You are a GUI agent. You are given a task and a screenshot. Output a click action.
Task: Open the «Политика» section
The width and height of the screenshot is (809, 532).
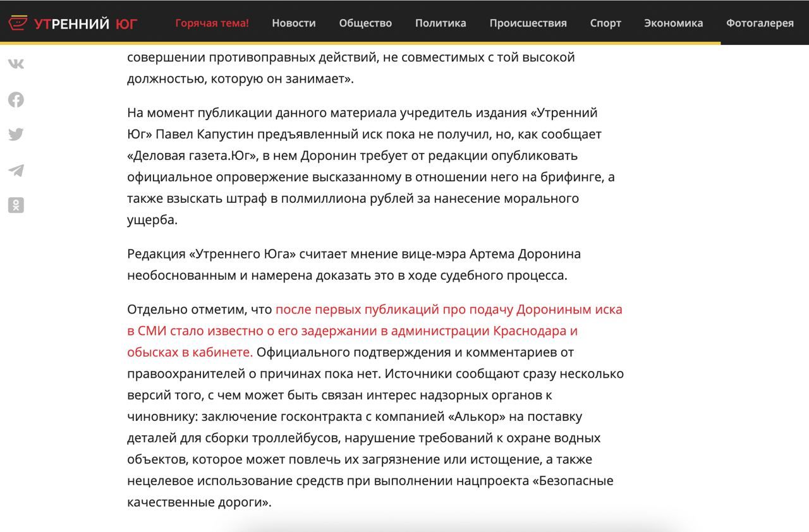(441, 23)
